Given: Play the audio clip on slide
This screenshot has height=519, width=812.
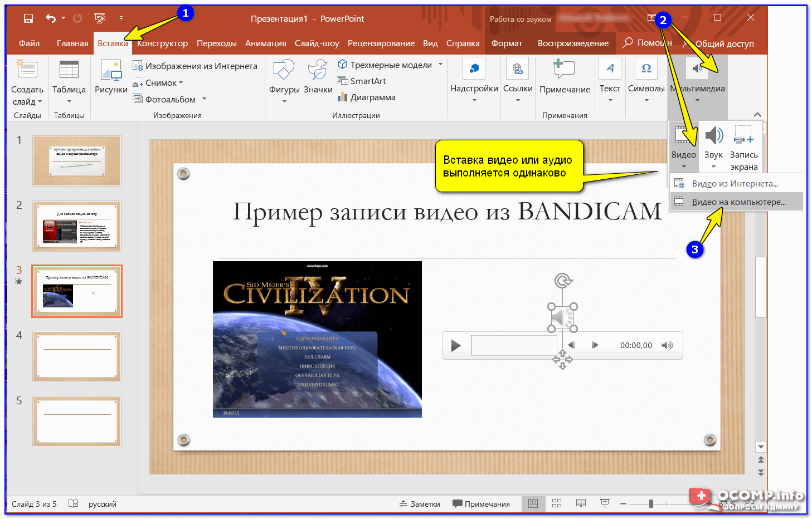Looking at the screenshot, I should [455, 345].
